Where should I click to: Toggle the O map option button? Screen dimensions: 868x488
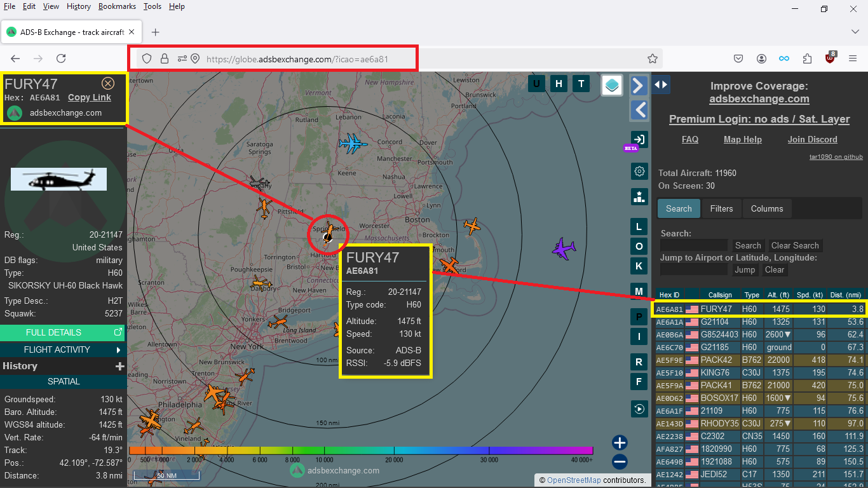click(639, 247)
